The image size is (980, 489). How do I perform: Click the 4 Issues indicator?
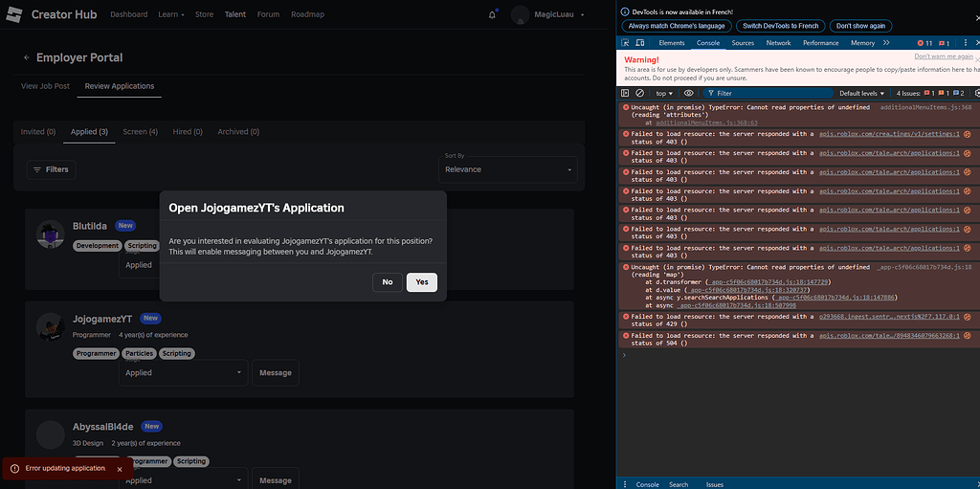[x=930, y=93]
